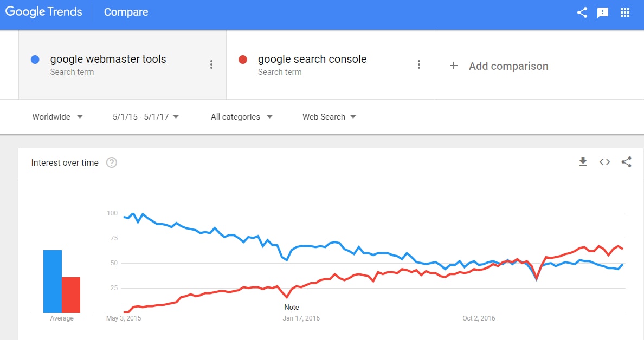Viewport: 644px width, 340px height.
Task: Click the share icon in the top bar
Action: pos(582,12)
